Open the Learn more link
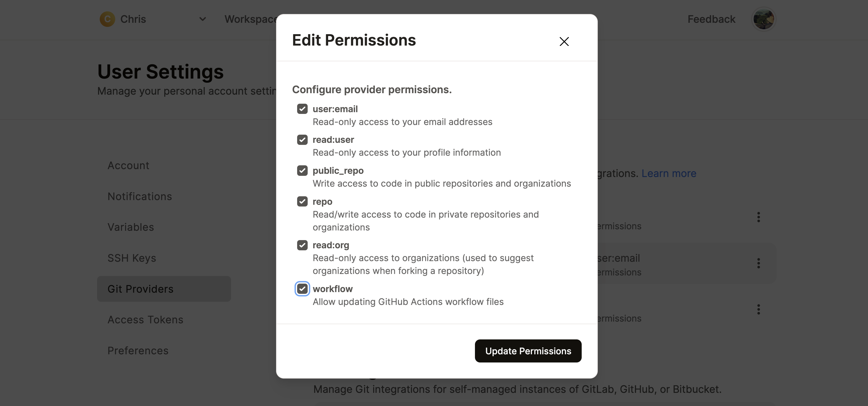The width and height of the screenshot is (868, 406). [x=669, y=173]
